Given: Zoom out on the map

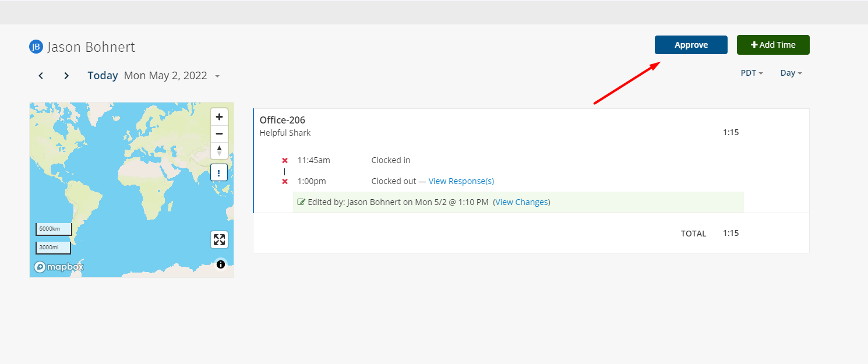Looking at the screenshot, I should [219, 133].
